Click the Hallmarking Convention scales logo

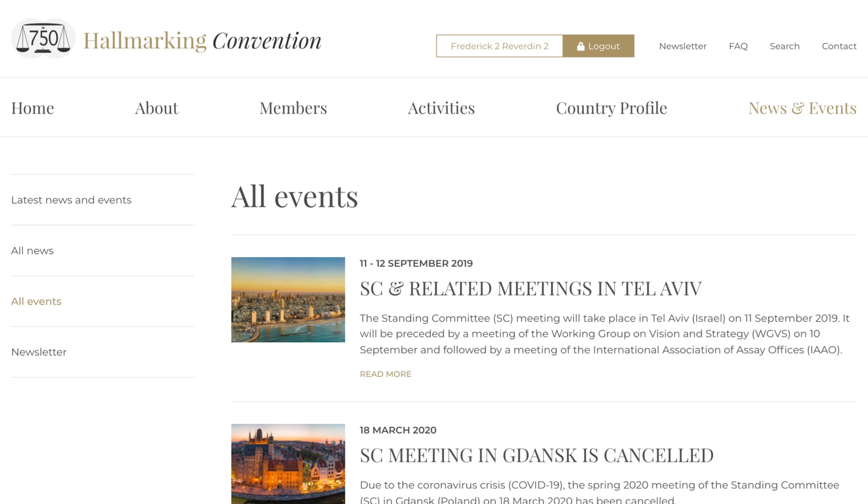coord(43,39)
